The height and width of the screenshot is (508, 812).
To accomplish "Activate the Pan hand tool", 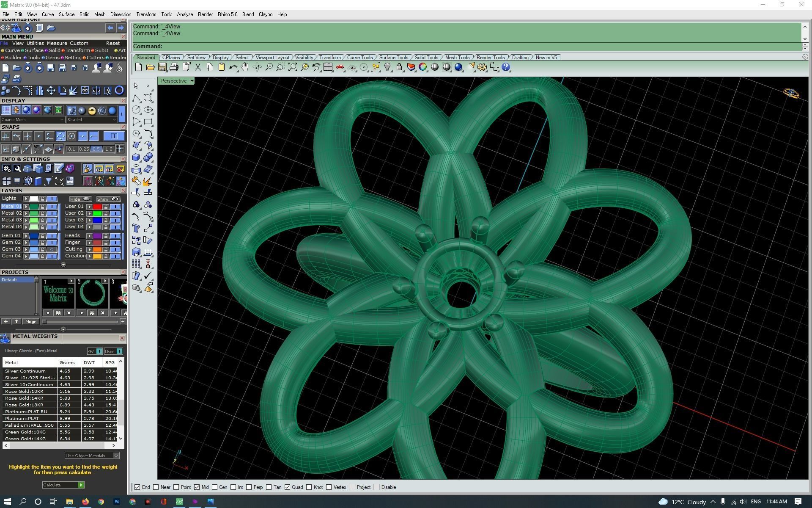I will [245, 67].
